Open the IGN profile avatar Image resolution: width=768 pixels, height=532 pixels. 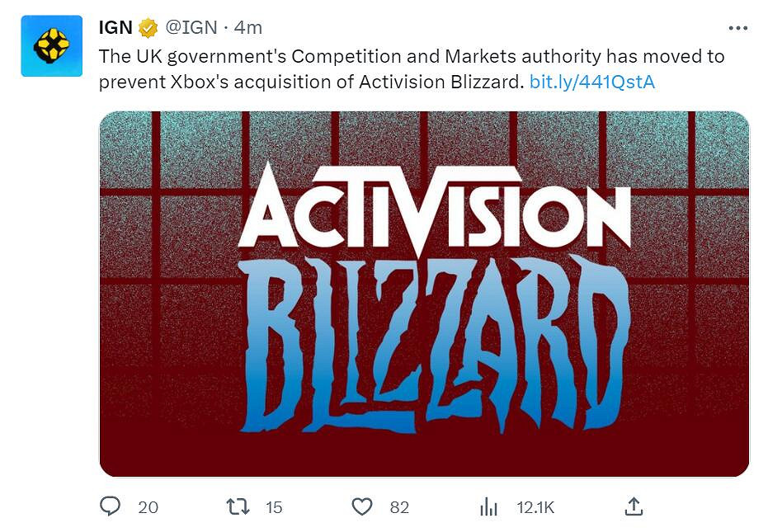pyautogui.click(x=52, y=46)
